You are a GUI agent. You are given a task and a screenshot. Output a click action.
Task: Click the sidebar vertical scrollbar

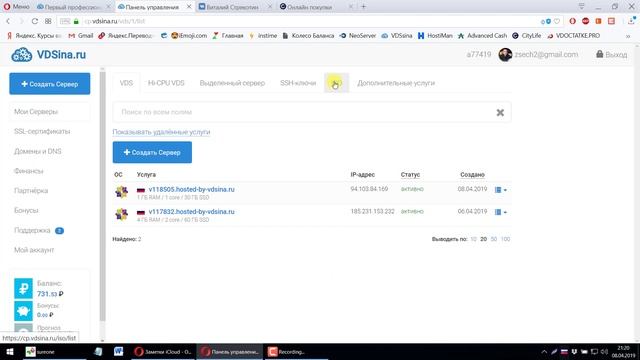pos(102,196)
